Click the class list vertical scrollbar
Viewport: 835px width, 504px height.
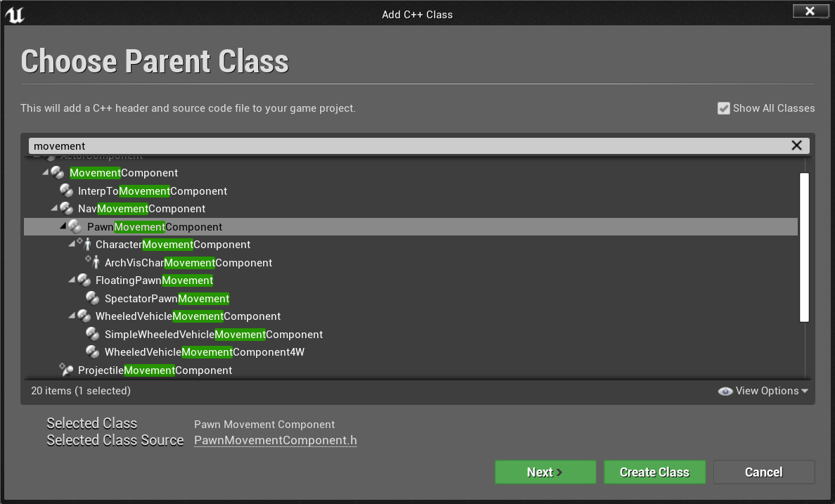[804, 247]
